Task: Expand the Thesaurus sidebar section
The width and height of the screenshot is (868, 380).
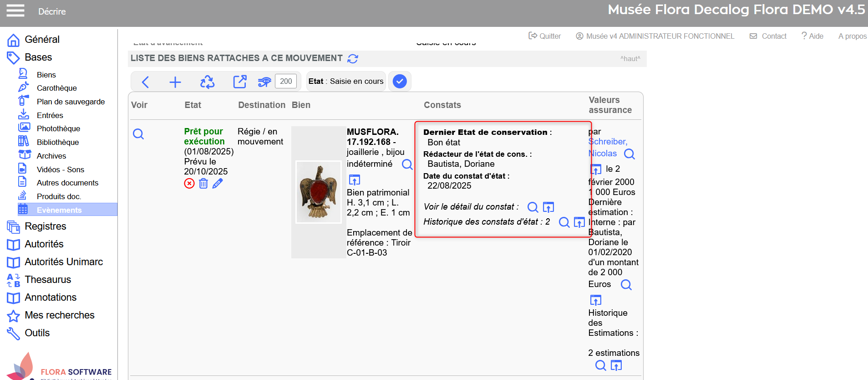Action: click(x=48, y=280)
